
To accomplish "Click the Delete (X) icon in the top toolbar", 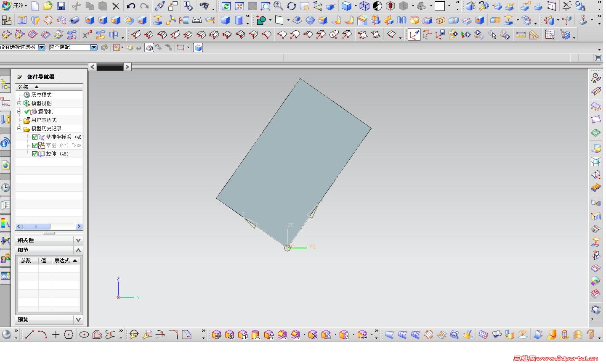I will point(116,6).
